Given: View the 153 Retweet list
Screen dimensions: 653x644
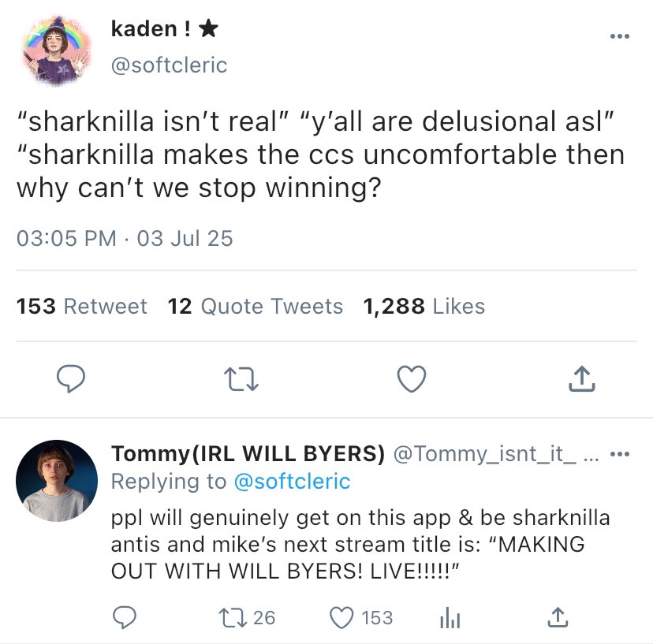Looking at the screenshot, I should tap(82, 307).
